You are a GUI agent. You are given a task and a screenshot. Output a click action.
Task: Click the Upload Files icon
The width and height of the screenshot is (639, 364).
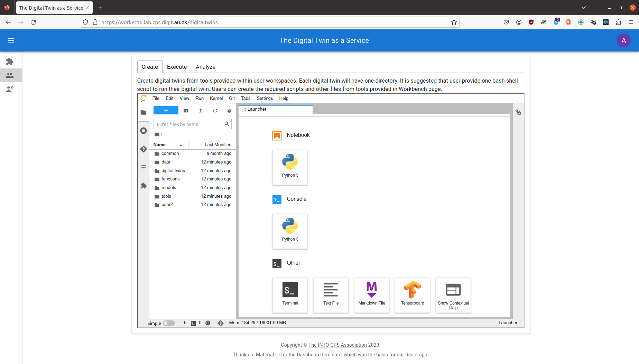click(x=201, y=111)
